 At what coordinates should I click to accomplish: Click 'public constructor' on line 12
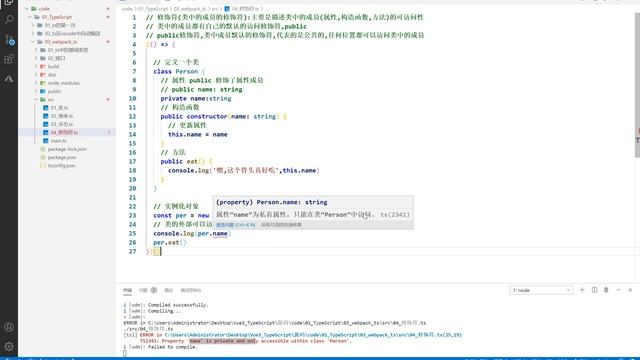(194, 116)
